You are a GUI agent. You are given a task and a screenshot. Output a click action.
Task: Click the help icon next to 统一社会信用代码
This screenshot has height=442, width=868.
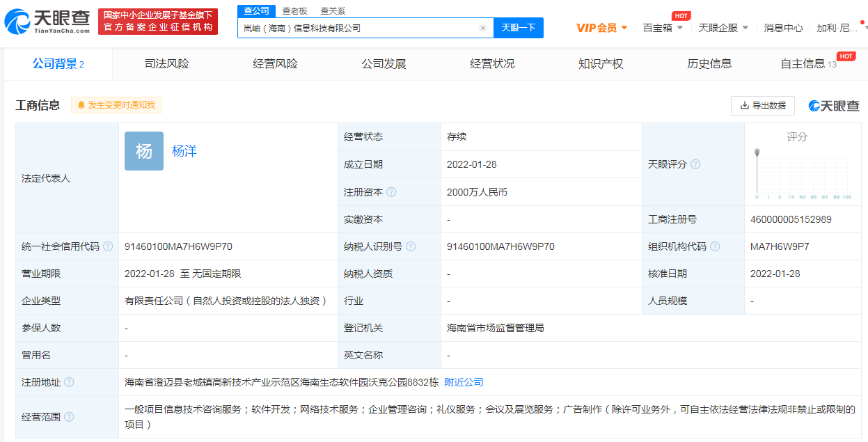[x=108, y=246]
